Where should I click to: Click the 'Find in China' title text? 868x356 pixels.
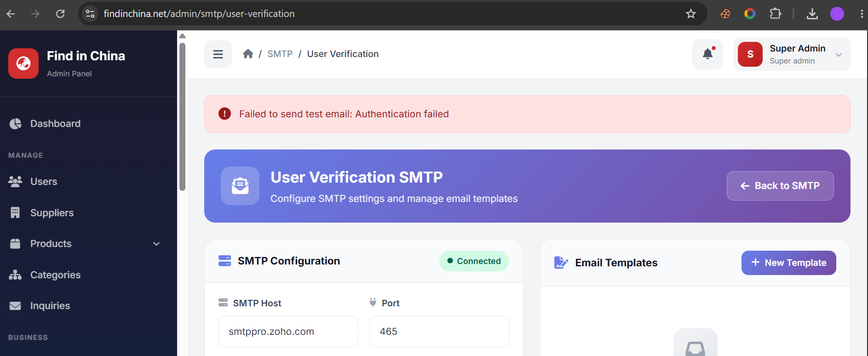[86, 56]
